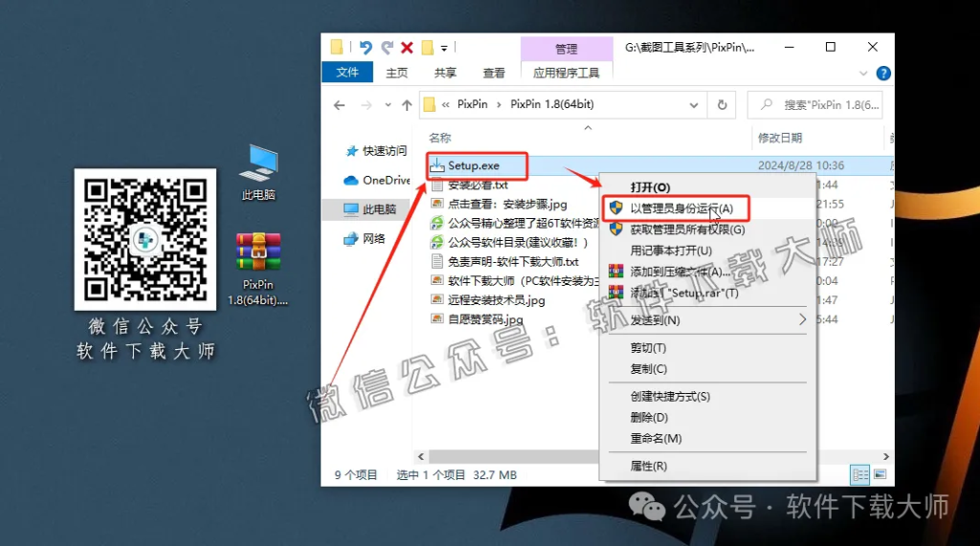Select 网络 in navigation pane

pos(365,238)
